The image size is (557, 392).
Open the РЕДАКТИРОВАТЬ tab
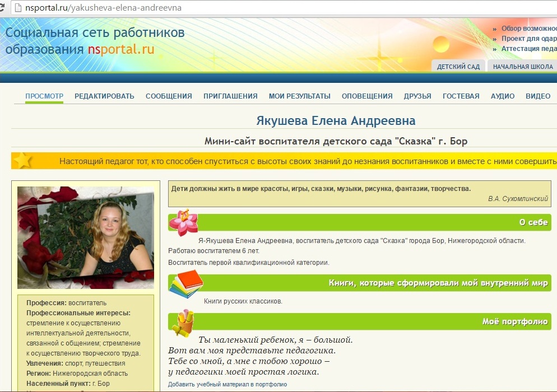104,96
